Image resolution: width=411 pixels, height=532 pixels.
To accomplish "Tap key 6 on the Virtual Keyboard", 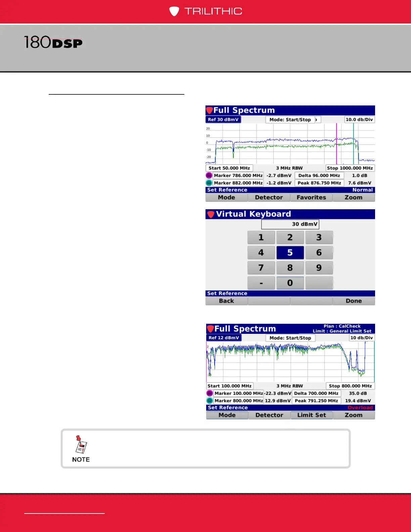I will coord(319,253).
